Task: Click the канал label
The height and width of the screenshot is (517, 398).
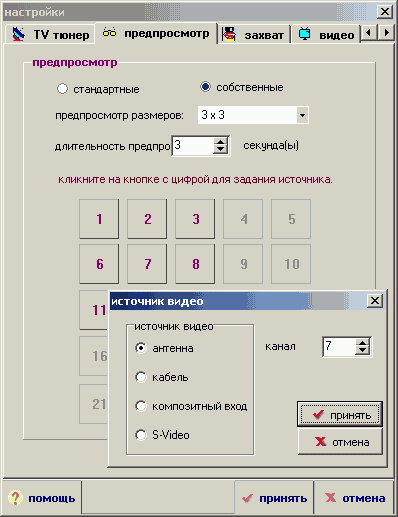Action: click(280, 347)
